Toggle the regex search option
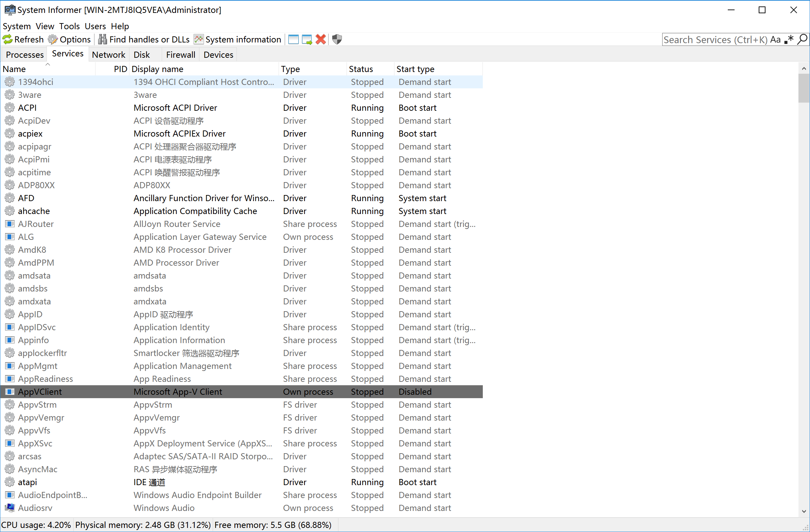The width and height of the screenshot is (810, 532). pos(789,40)
